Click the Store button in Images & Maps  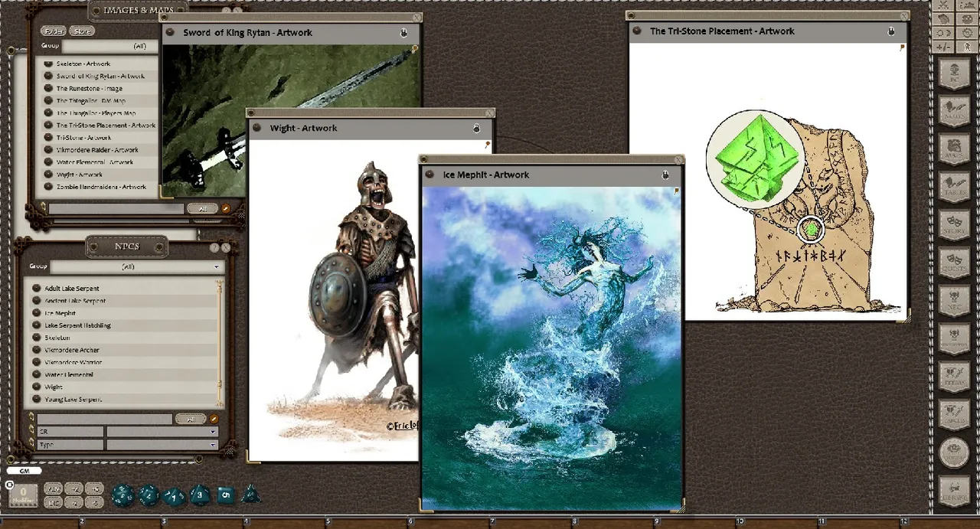82,31
